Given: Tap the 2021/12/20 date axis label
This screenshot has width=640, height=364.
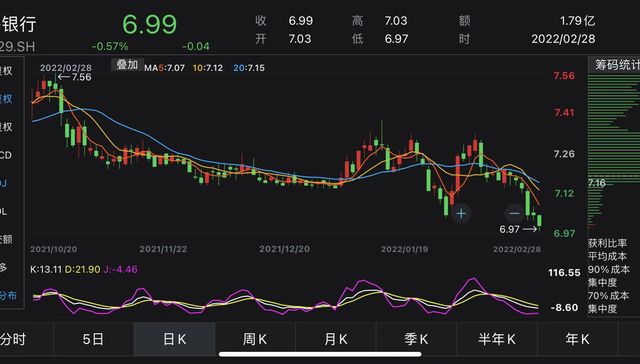Looking at the screenshot, I should point(284,249).
